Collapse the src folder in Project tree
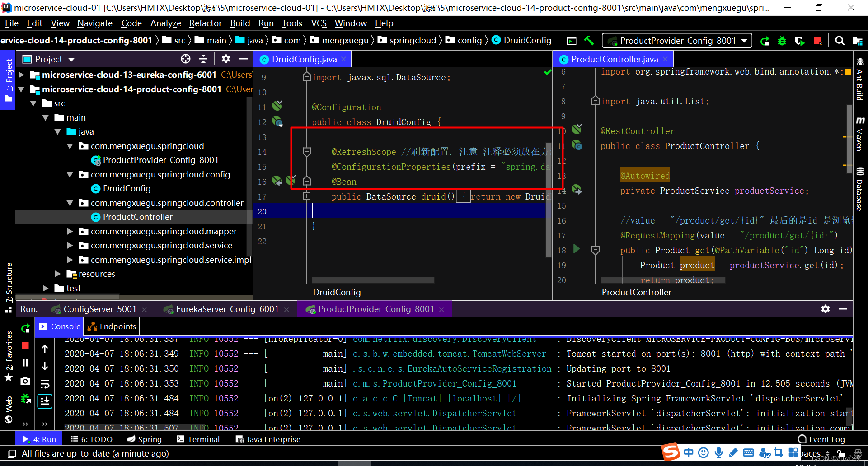 coord(33,103)
